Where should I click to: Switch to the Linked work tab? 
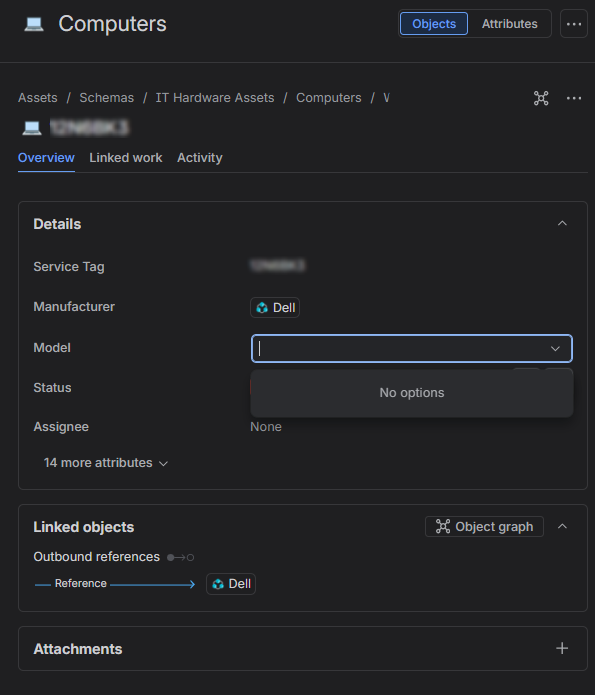pyautogui.click(x=125, y=158)
